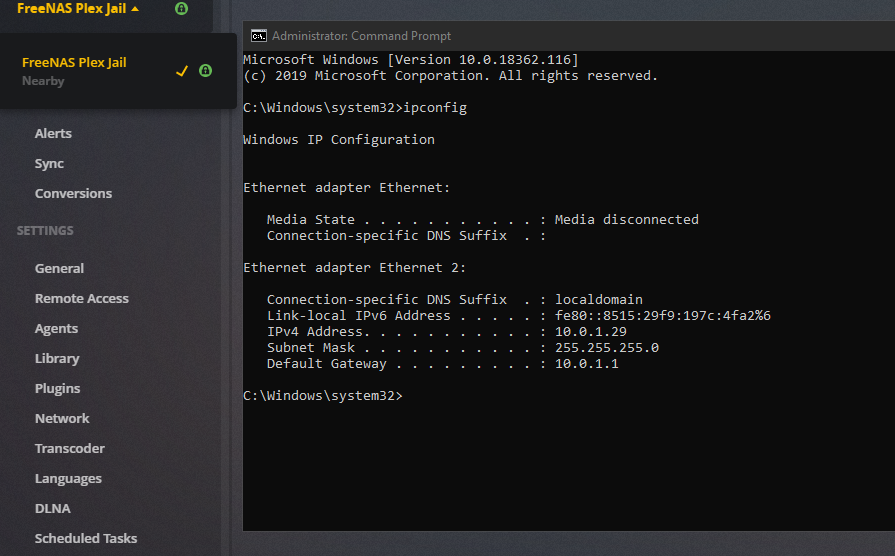The image size is (895, 556).
Task: Go to Plugins settings
Action: 58,389
